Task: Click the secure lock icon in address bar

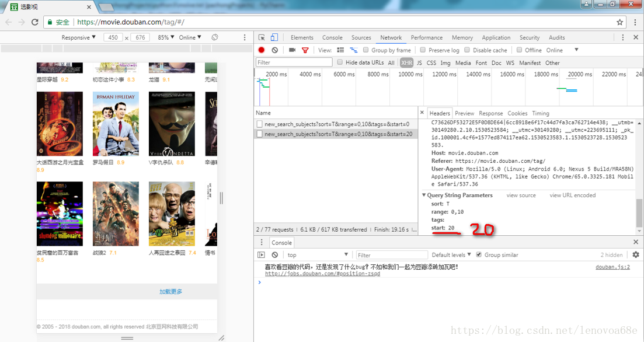Action: [x=50, y=22]
